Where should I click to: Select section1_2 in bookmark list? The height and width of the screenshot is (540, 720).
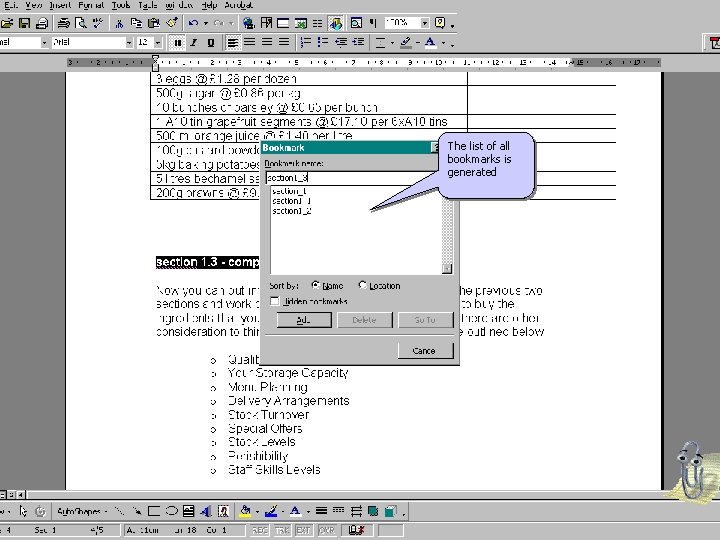tap(292, 211)
